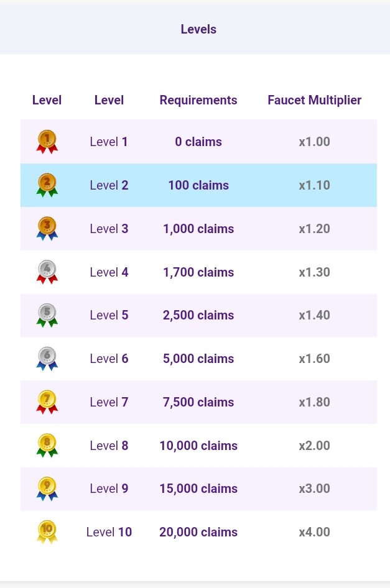Viewport: 390px width, 588px height.
Task: Click the Faucet Multiplier column header
Action: click(x=315, y=100)
